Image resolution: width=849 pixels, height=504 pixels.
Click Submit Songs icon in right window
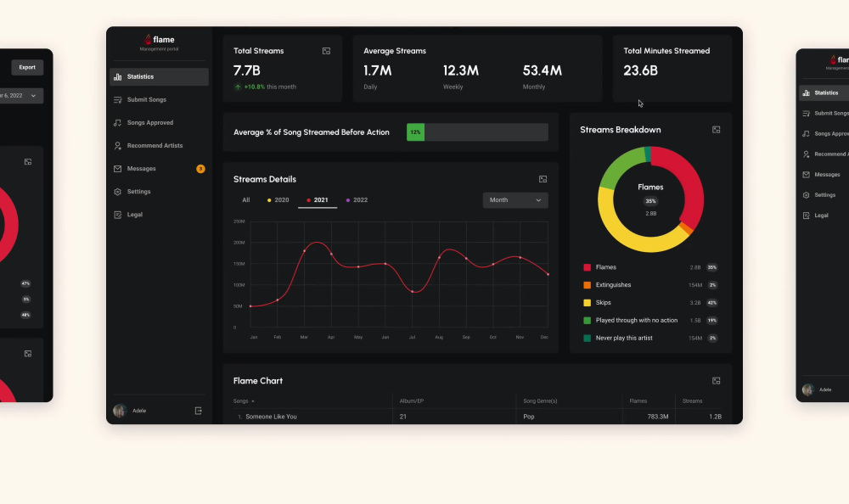807,114
